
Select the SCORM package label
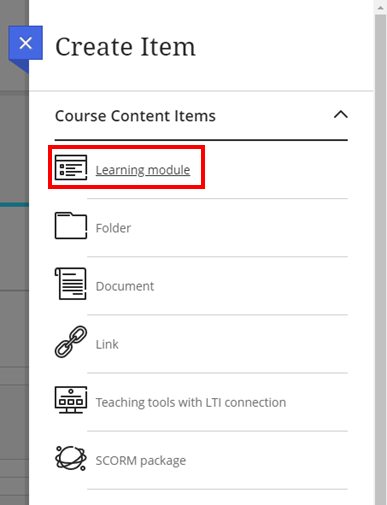pos(141,461)
